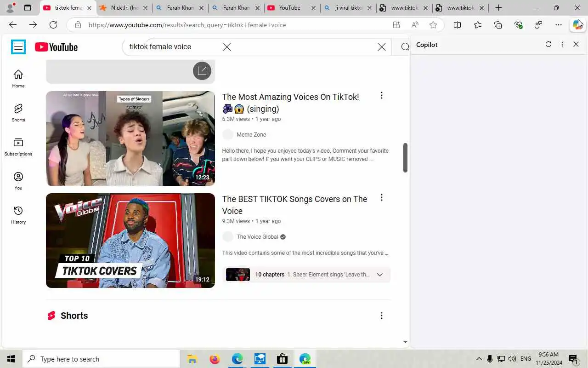588x368 pixels.
Task: Toggle split screen view
Action: 457,25
